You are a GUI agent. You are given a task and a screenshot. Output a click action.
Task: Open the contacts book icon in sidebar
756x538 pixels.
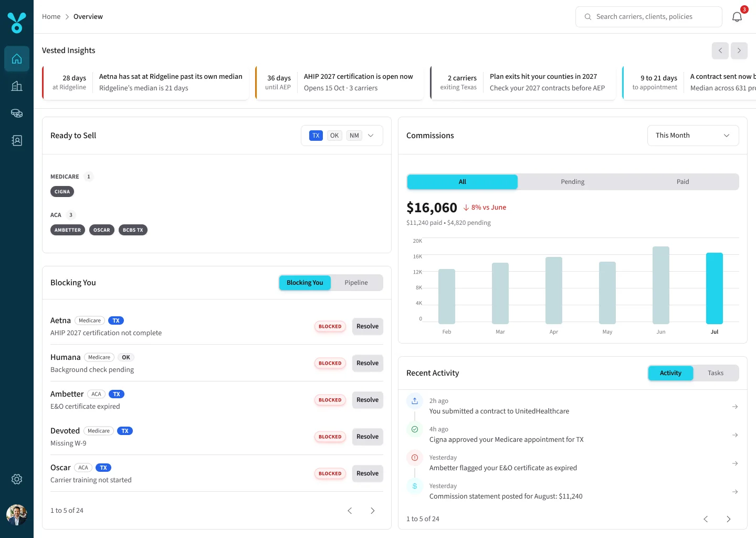pyautogui.click(x=17, y=141)
